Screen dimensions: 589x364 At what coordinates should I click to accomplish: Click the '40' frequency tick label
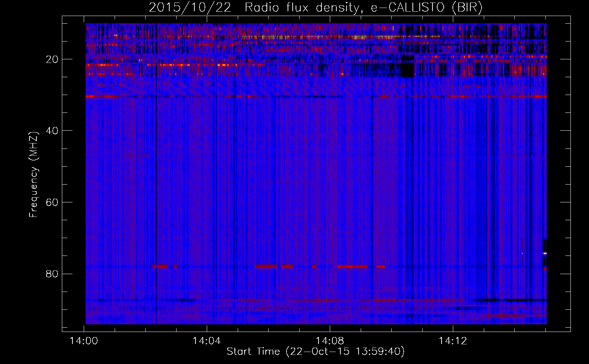(x=52, y=131)
